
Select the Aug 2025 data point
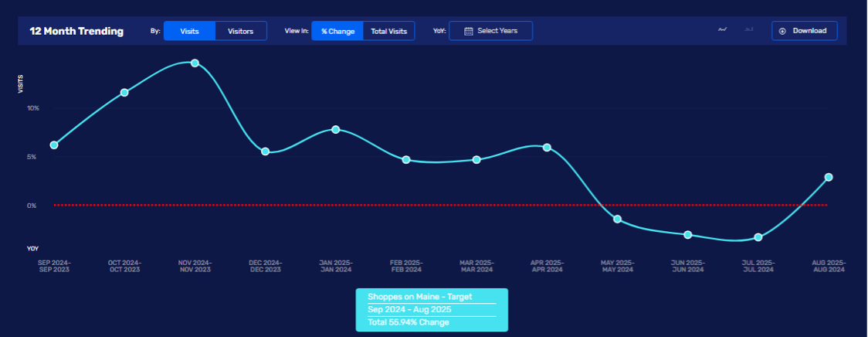[x=829, y=177]
